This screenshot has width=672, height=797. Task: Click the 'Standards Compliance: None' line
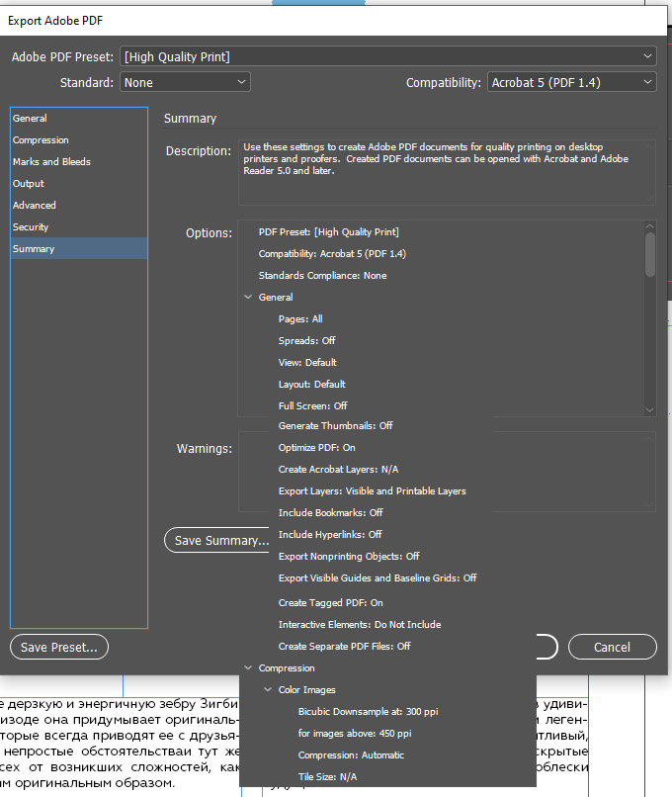[322, 276]
